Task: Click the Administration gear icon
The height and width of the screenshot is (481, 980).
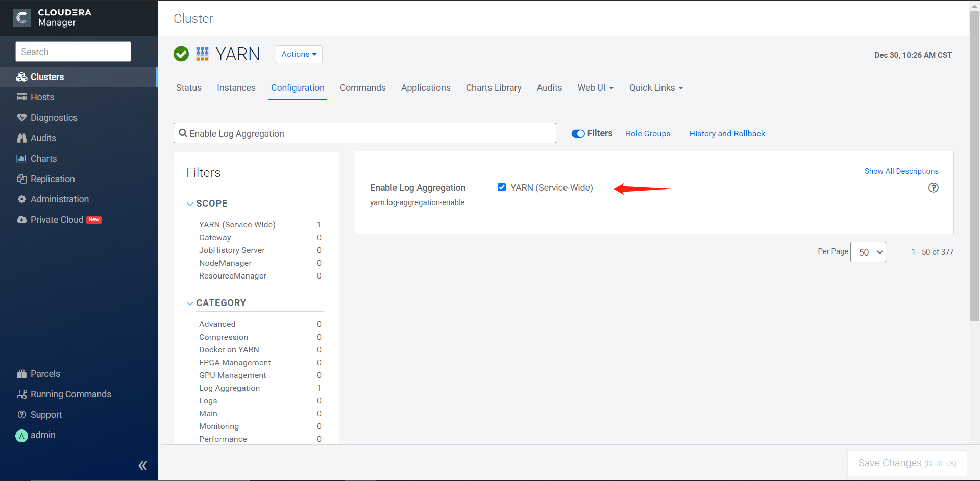Action: coord(21,199)
